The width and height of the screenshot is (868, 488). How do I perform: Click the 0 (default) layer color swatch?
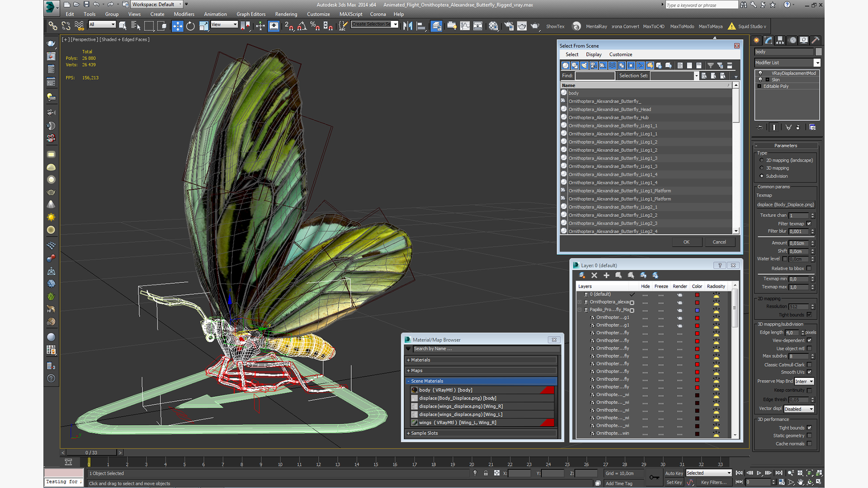697,295
